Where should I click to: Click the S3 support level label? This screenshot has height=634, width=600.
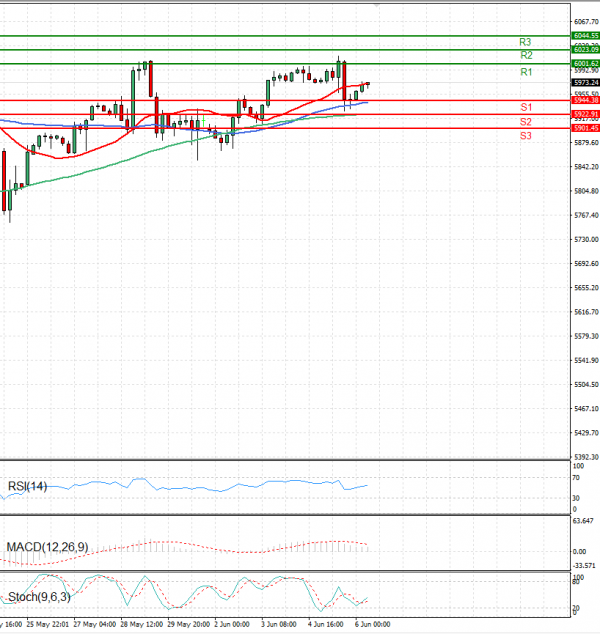(x=525, y=135)
